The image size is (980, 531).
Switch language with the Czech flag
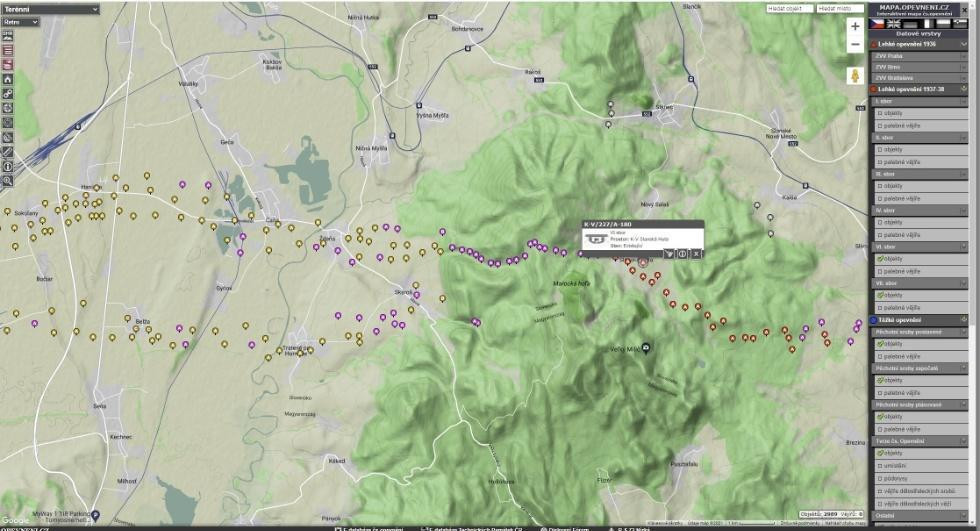pos(877,22)
